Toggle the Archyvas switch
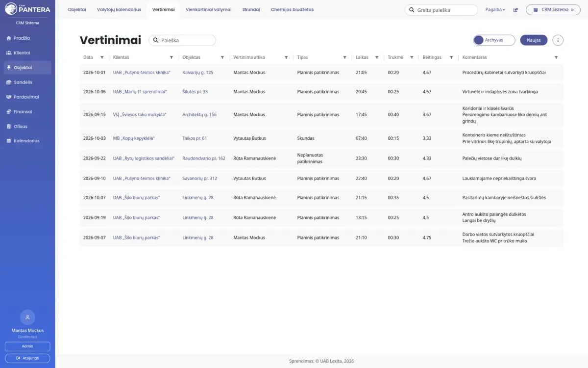588x368 pixels. coord(494,40)
